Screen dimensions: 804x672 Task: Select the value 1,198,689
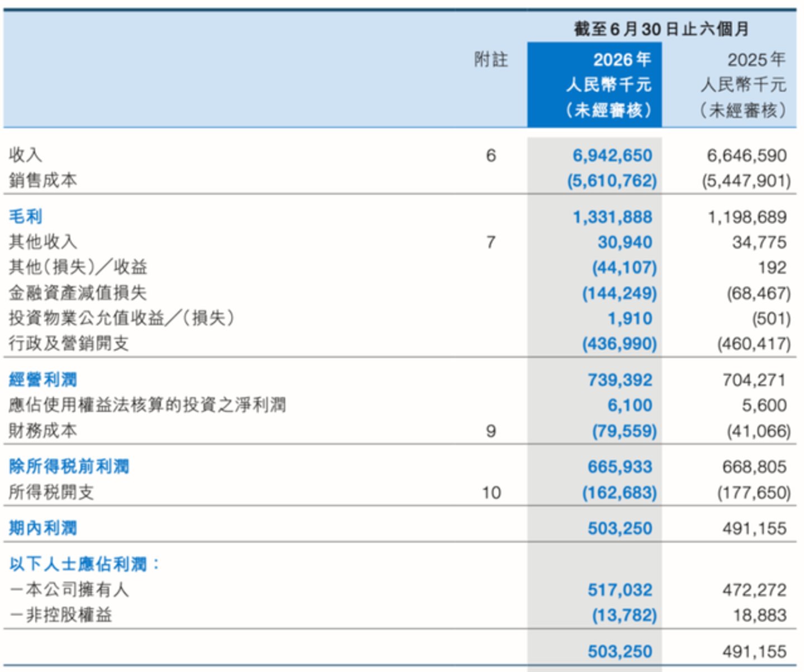coord(747,217)
